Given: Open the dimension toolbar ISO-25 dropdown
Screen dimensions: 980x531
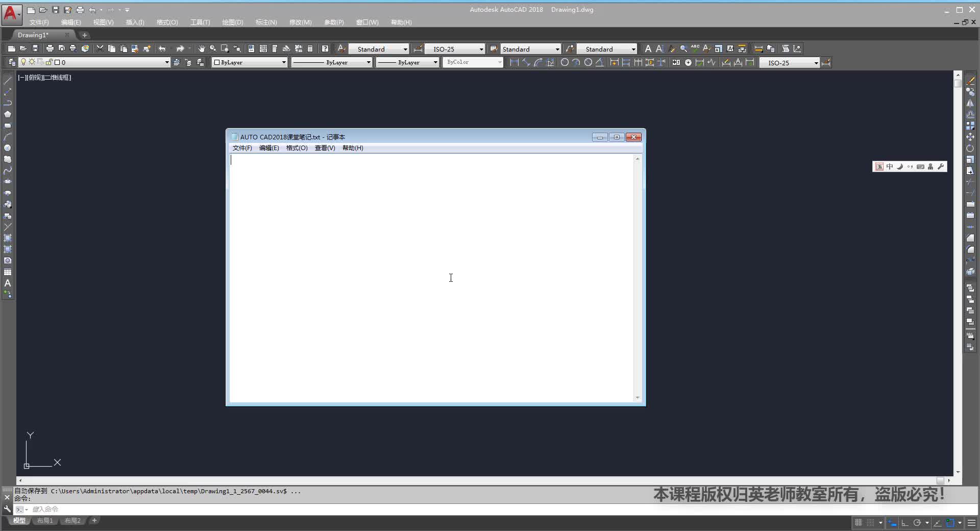Looking at the screenshot, I should [x=790, y=63].
